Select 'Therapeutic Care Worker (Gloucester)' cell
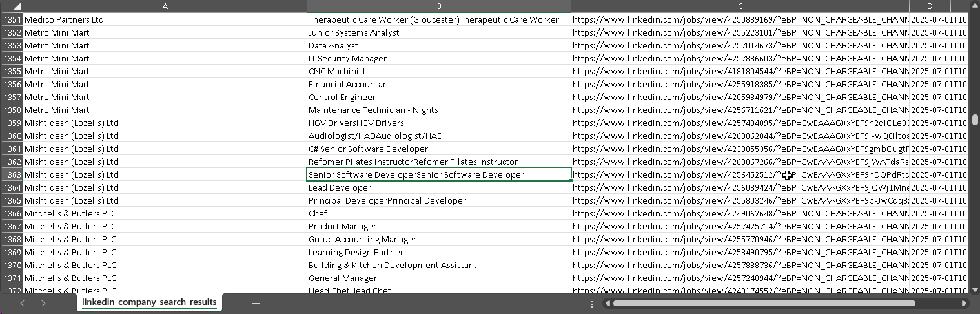Screen dimensions: 980x314 coord(439,19)
